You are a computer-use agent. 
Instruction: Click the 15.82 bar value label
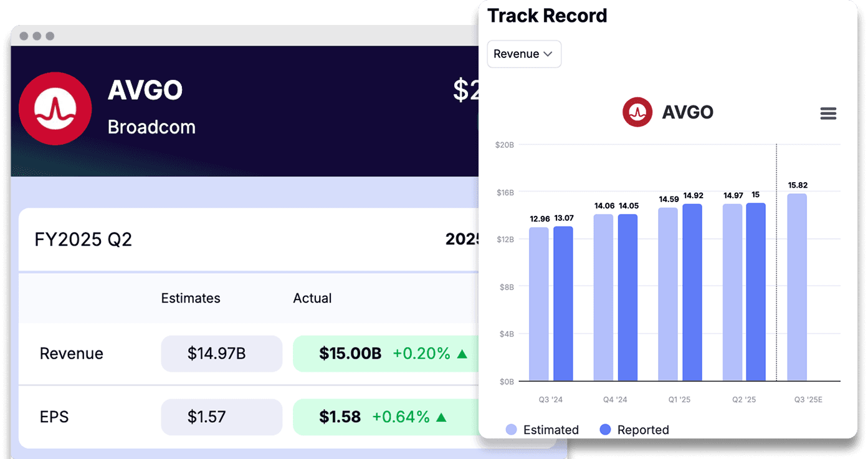tap(798, 185)
